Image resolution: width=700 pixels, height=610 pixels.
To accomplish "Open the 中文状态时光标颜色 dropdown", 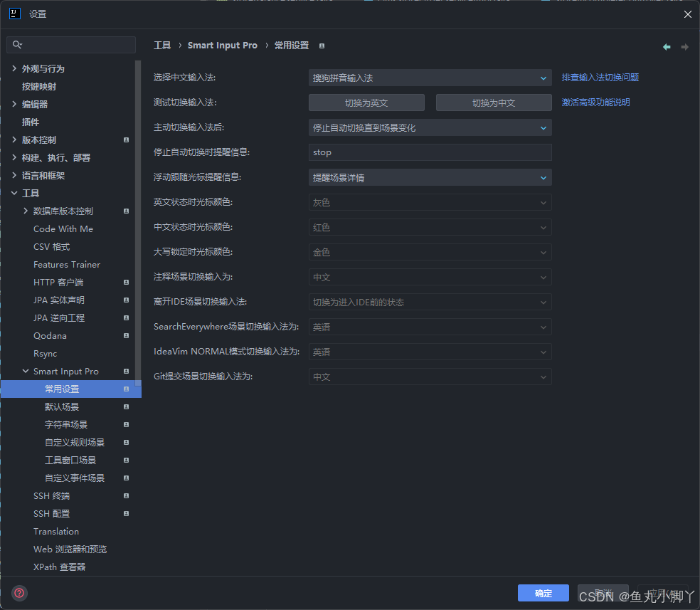I will pos(430,227).
